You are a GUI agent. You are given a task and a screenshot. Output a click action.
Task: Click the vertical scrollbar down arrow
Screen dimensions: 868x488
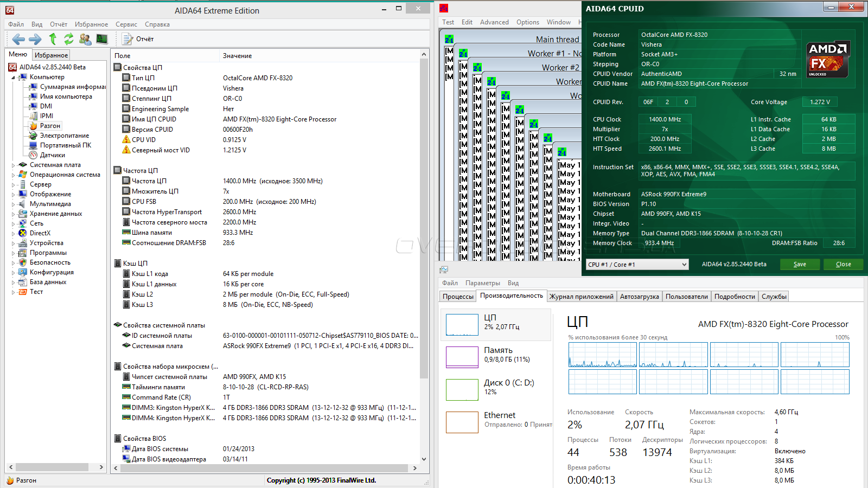[424, 459]
